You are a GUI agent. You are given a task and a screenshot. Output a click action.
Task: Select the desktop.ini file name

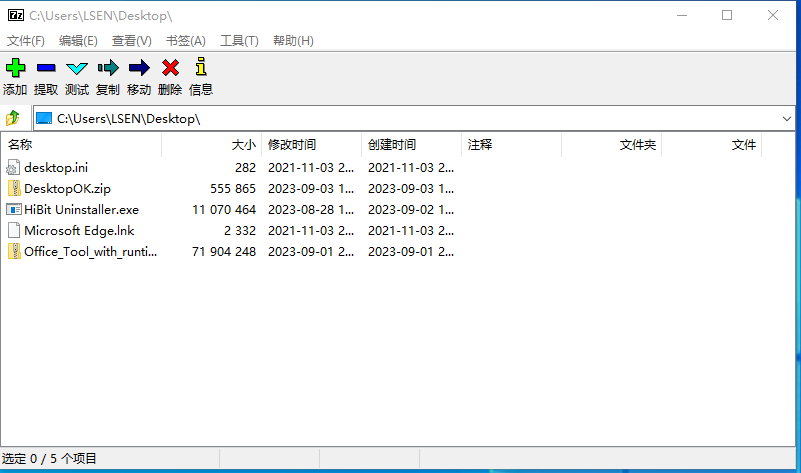tap(56, 168)
